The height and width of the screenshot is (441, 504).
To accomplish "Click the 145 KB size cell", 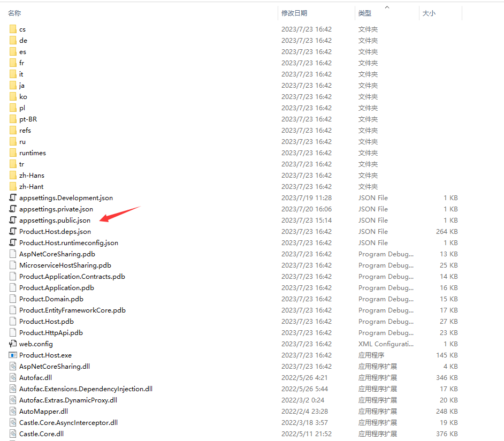I will click(447, 355).
